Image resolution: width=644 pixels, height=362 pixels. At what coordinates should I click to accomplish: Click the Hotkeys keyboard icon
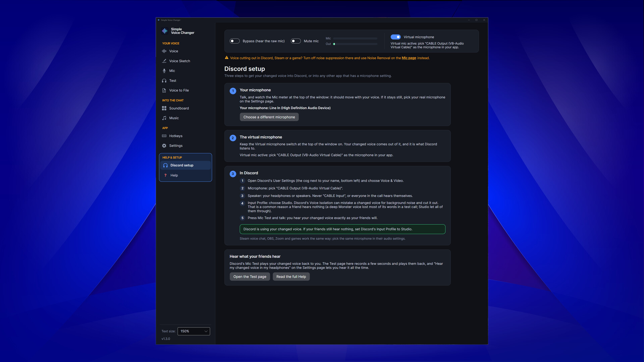click(164, 136)
